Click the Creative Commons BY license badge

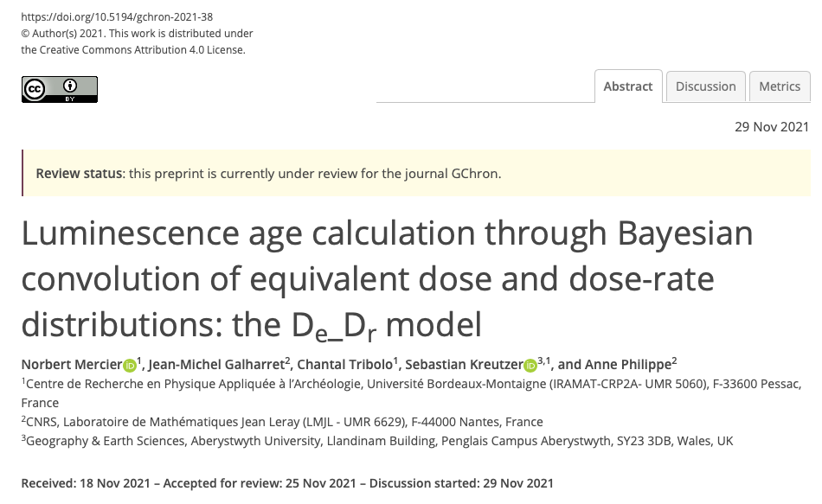click(60, 89)
